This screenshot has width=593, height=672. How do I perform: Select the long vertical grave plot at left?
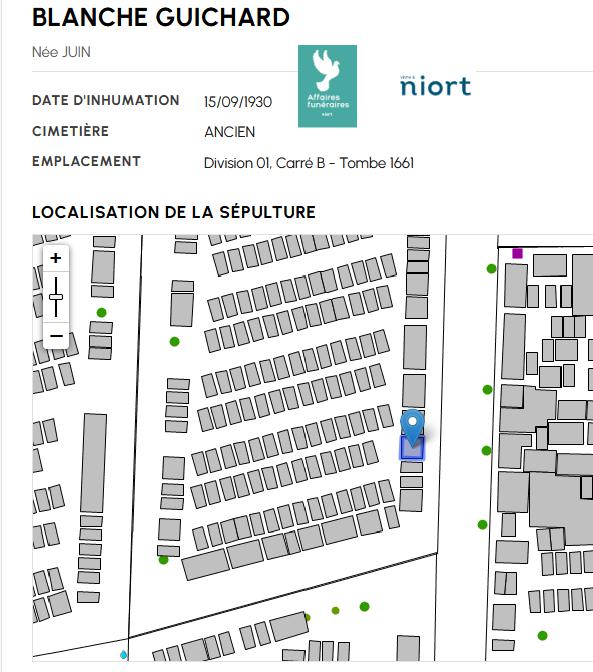tap(94, 463)
